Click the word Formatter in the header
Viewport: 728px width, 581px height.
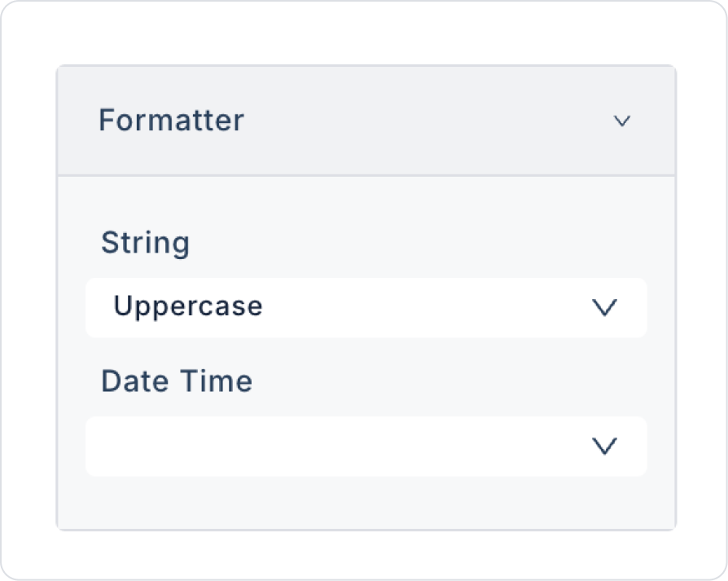(171, 121)
